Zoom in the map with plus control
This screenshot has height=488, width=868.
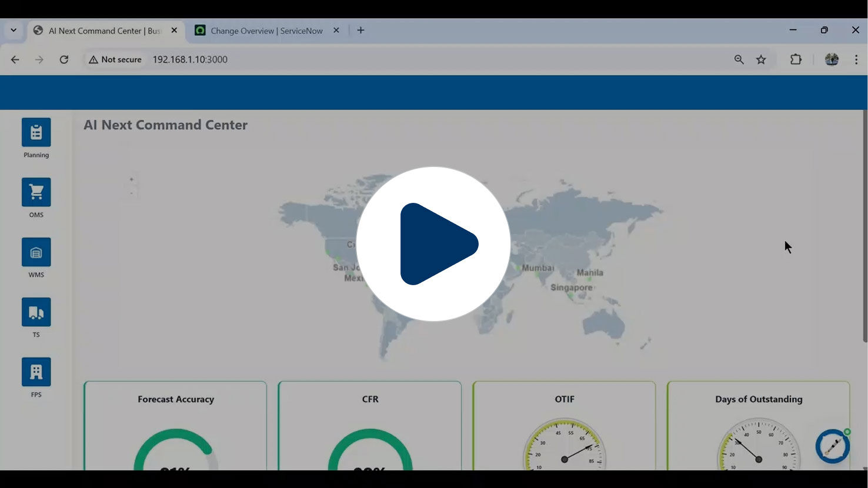click(x=131, y=179)
